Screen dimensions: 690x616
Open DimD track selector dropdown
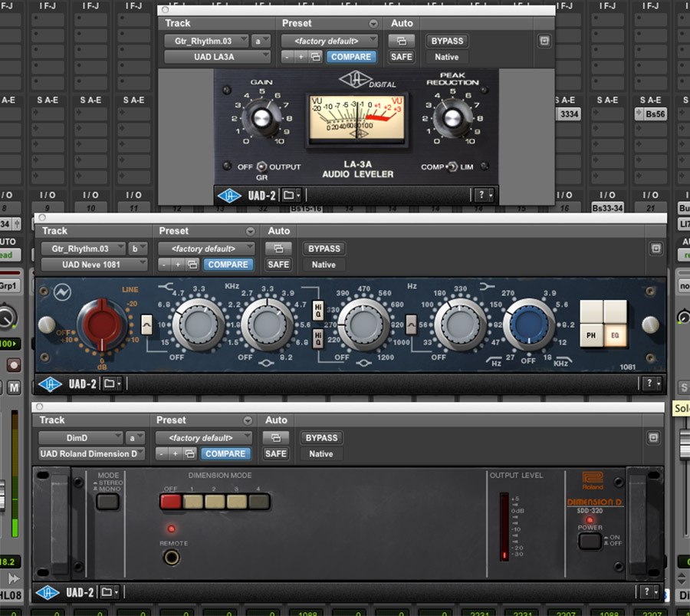click(80, 438)
